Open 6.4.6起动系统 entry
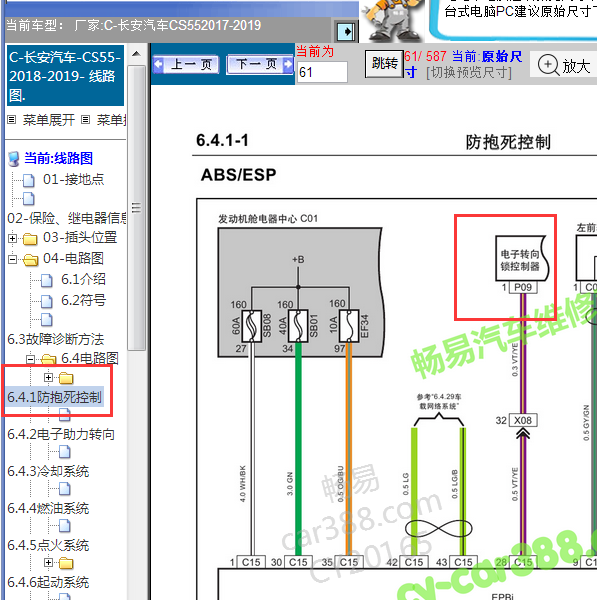This screenshot has width=597, height=600. (x=48, y=582)
